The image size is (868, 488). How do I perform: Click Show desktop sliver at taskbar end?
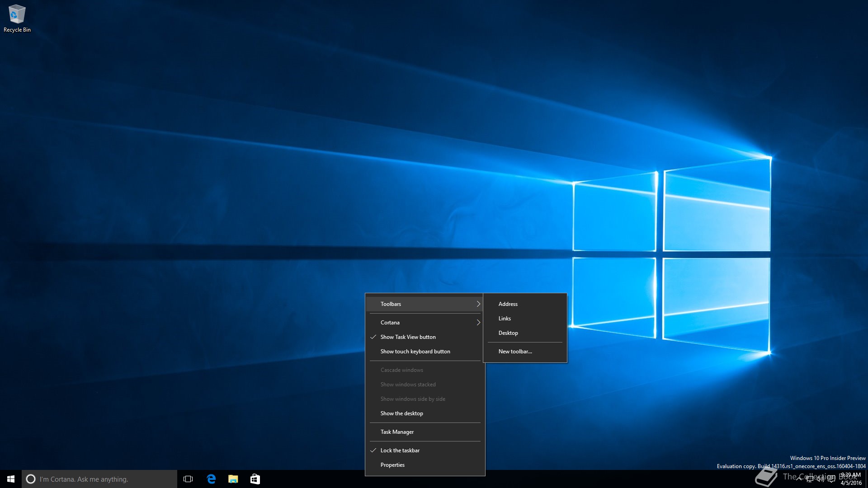[867, 479]
